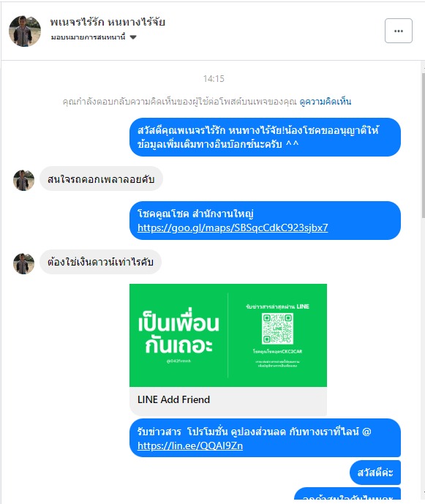425x504 pixels.
Task: Expand the มอบหมายการสนทนานี้ dropdown arrow
Action: click(x=133, y=37)
